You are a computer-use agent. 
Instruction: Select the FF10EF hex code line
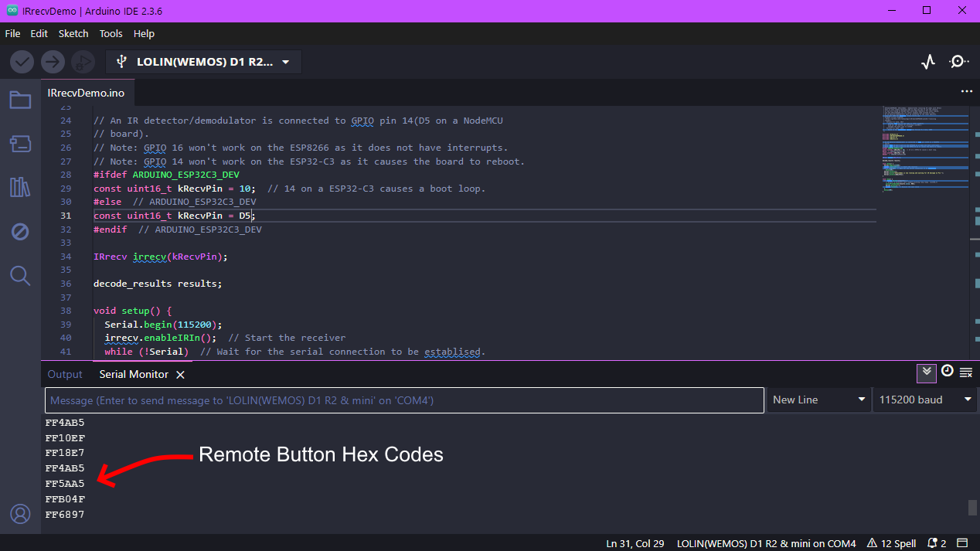pyautogui.click(x=65, y=438)
